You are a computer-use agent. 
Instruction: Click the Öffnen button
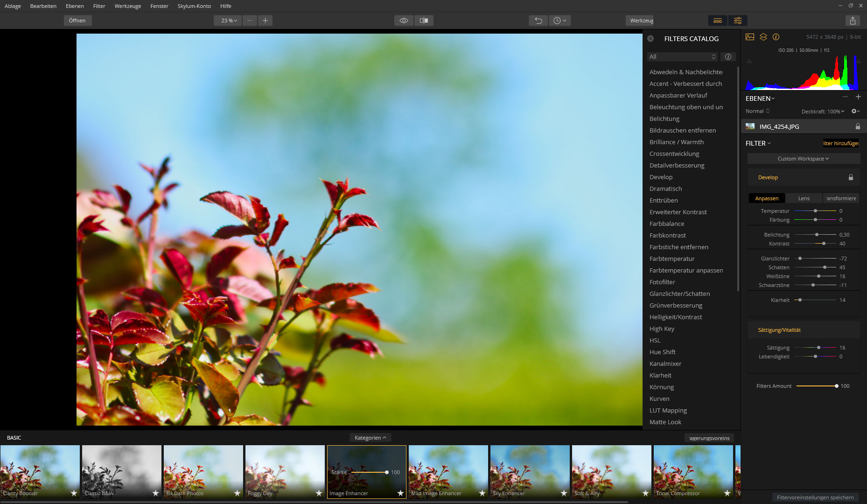click(x=77, y=21)
